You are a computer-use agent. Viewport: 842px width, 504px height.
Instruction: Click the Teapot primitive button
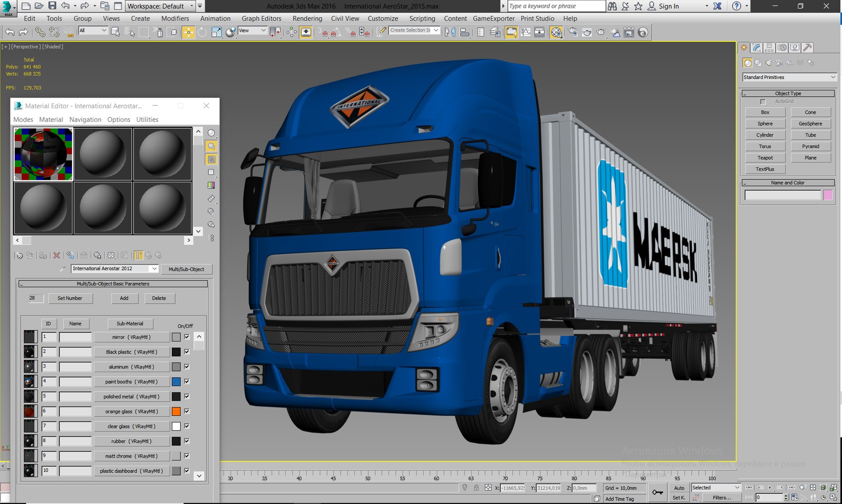765,158
